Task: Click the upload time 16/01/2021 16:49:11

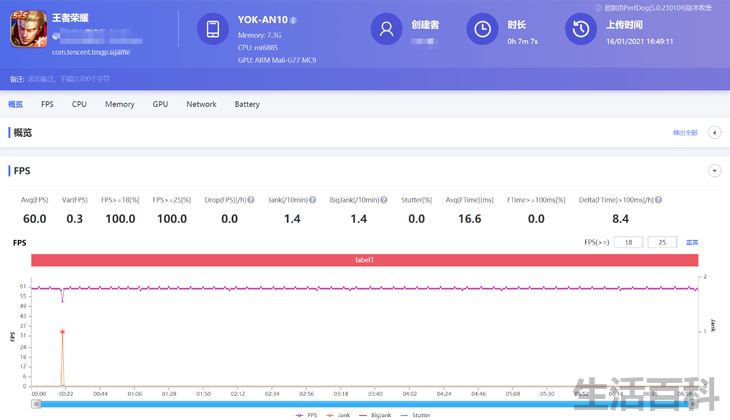Action: coord(640,41)
